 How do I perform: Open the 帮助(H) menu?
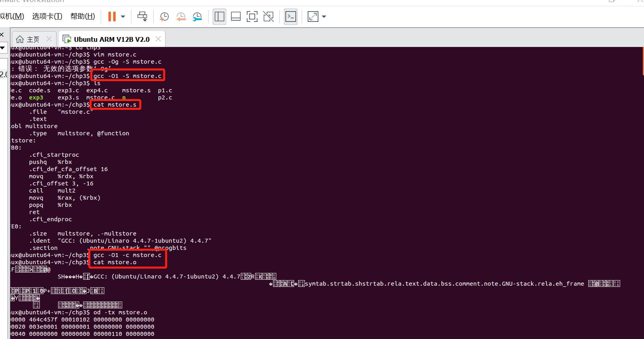82,16
